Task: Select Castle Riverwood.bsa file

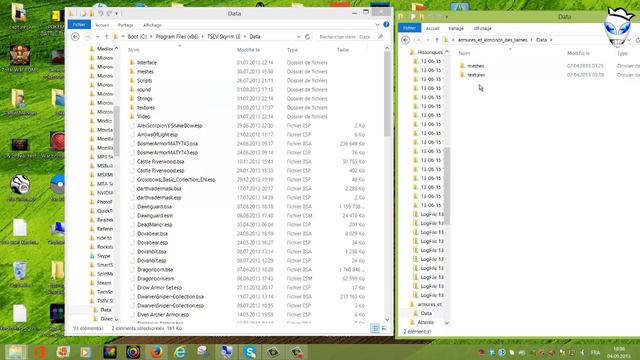Action: [160, 162]
